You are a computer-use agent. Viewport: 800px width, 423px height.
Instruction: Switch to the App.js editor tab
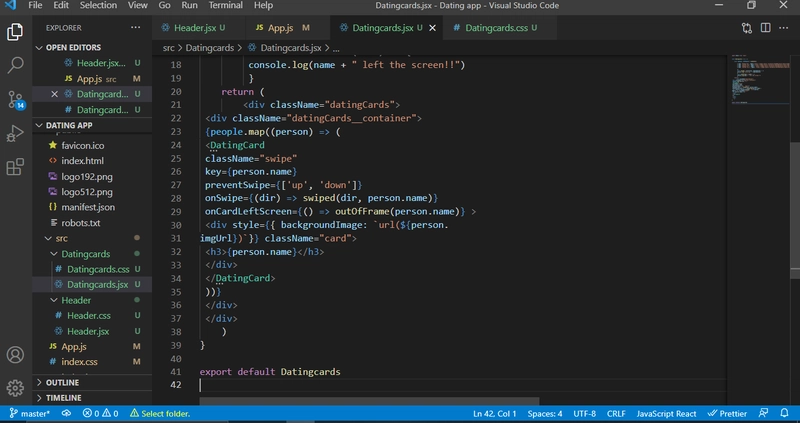click(282, 28)
